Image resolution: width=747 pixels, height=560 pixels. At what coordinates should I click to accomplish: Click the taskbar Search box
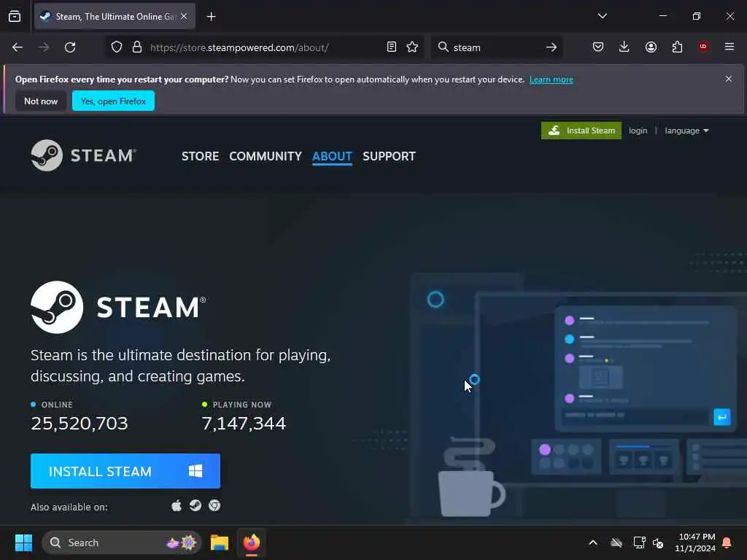(122, 542)
